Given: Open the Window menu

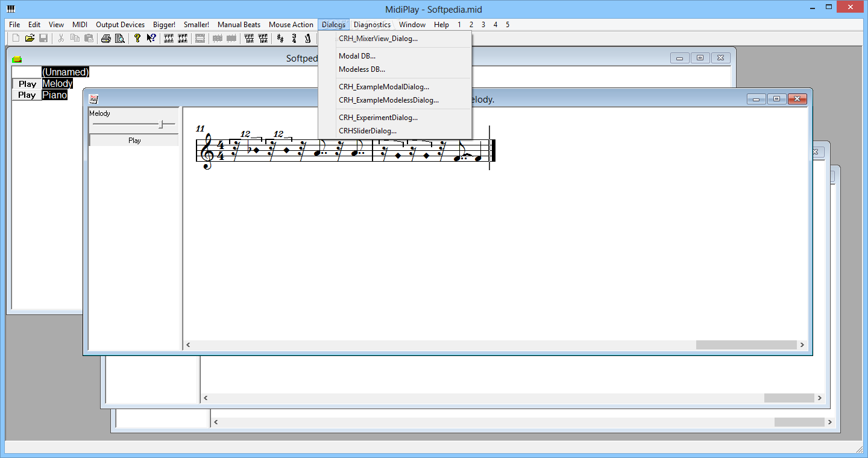Looking at the screenshot, I should (412, 25).
